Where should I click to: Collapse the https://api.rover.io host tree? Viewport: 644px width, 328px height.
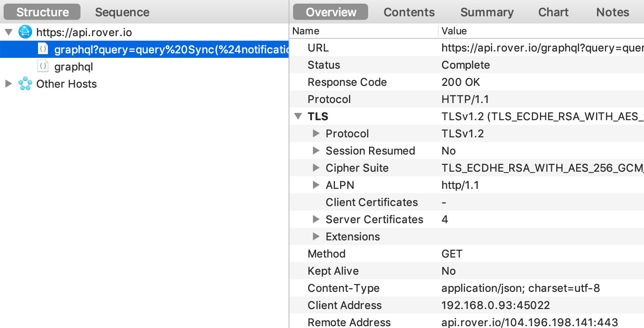[8, 33]
